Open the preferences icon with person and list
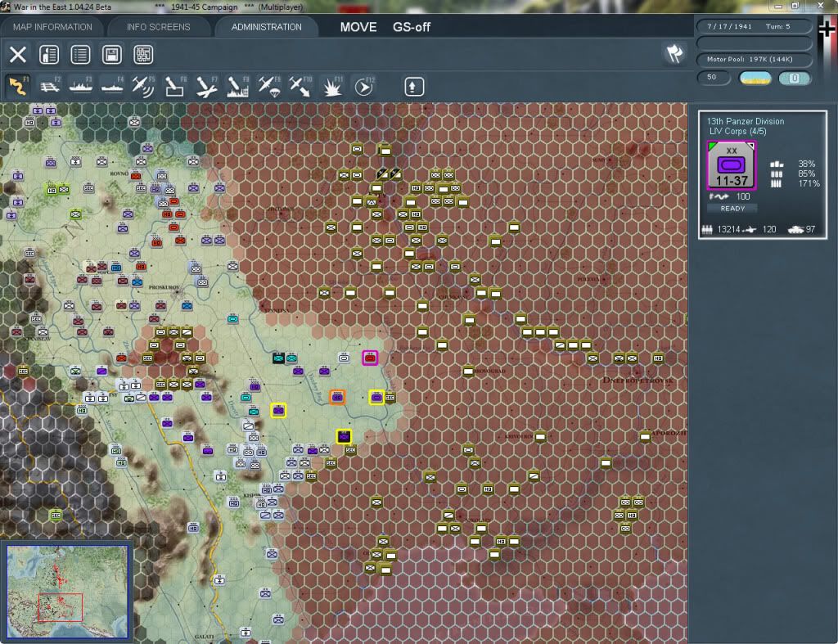This screenshot has height=644, width=838. (49, 55)
